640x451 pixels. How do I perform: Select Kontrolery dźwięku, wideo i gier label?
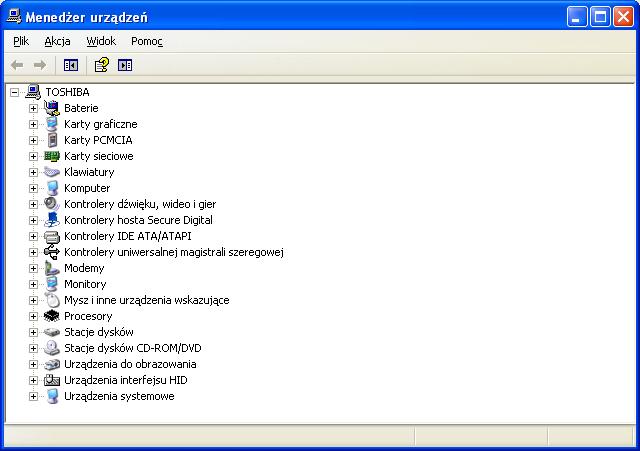[140, 204]
